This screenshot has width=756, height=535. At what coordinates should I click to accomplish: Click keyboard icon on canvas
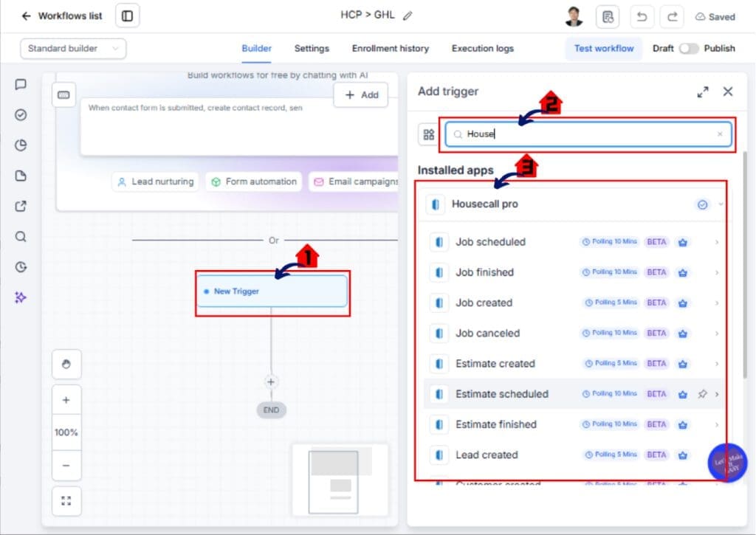click(63, 95)
